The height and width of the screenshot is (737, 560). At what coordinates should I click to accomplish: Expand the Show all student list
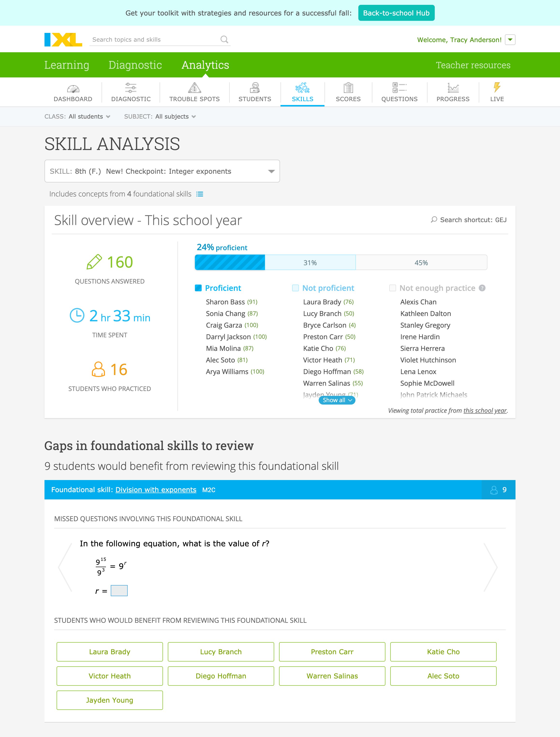(x=336, y=400)
